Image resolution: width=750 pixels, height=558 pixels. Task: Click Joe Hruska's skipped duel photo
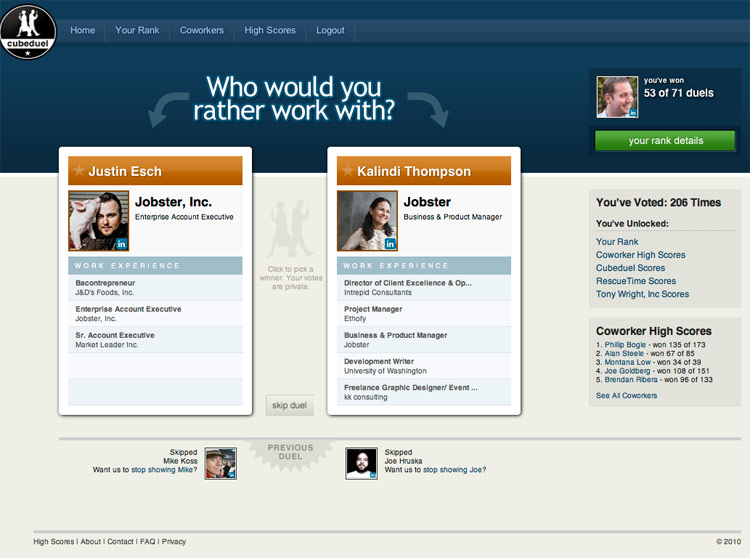361,463
